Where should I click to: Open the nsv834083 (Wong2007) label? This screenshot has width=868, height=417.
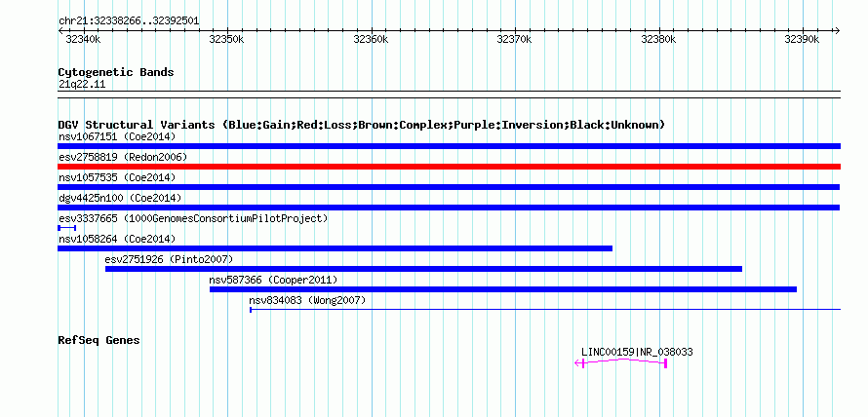pos(307,300)
